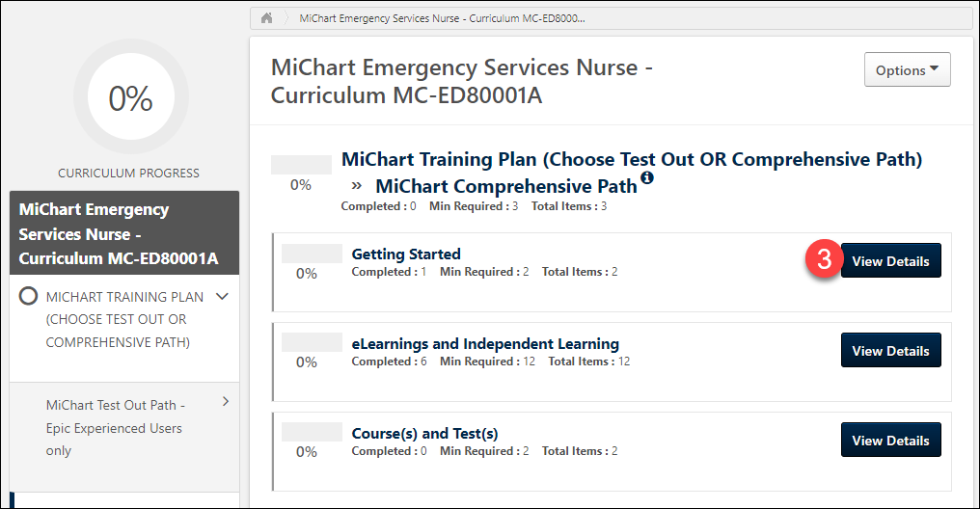Expand the MiChart Test Out Path arrow
Viewport: 980px width, 509px height.
(226, 401)
